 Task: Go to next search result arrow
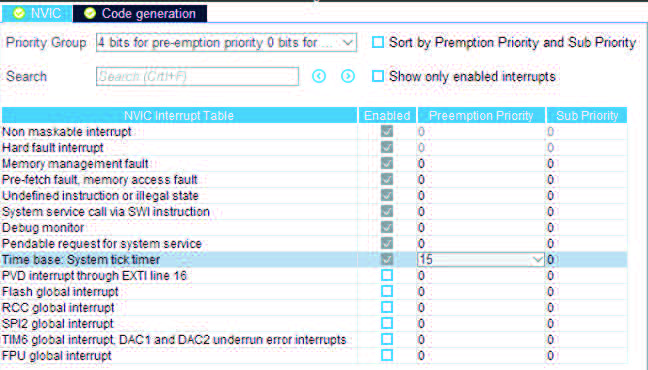pyautogui.click(x=348, y=76)
